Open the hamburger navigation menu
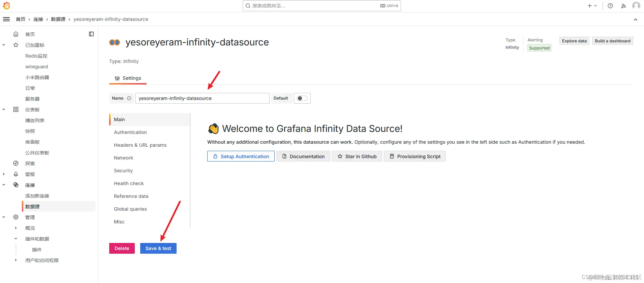Screen dimensions: 644x283 6,19
